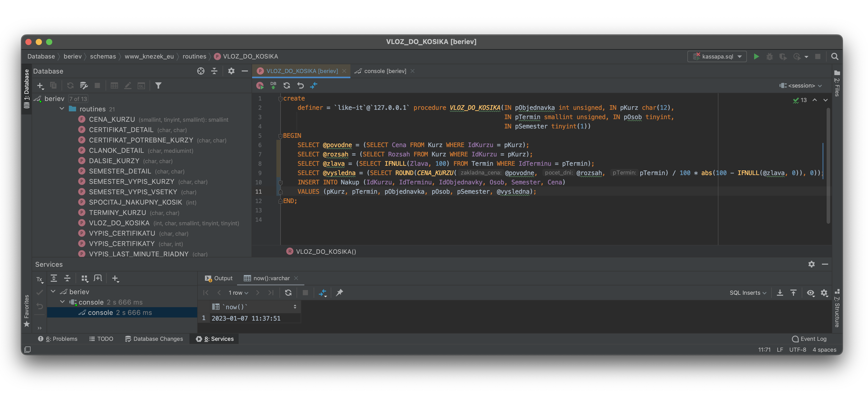
Task: Toggle tool window bars icon in status bar
Action: (x=28, y=350)
